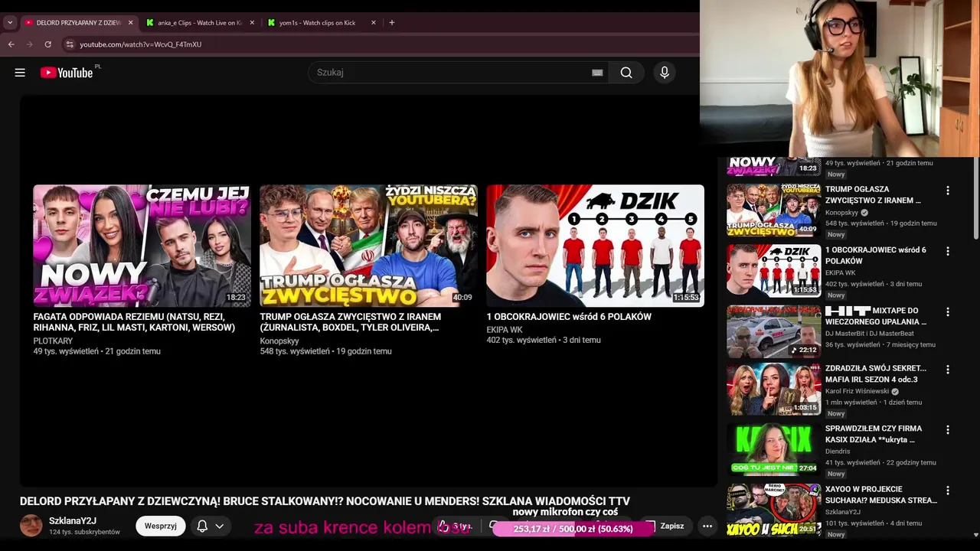Switch to the anka_e Clips Kick tab
Screen dimensions: 980x551
tap(199, 23)
